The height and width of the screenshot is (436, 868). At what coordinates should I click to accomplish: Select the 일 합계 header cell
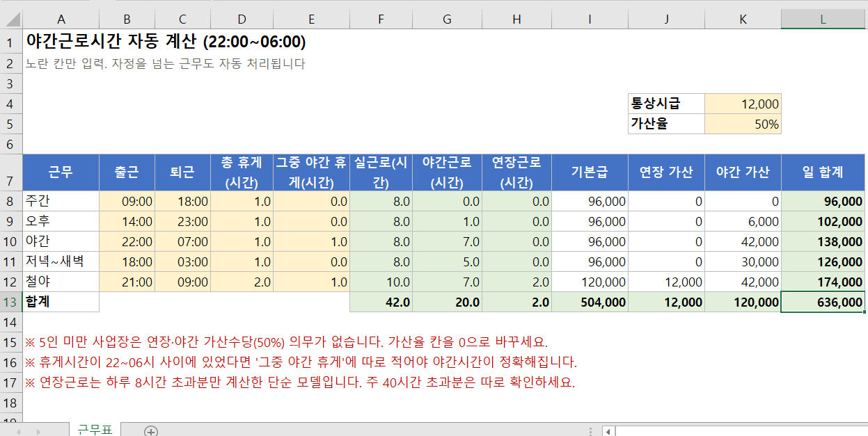click(x=823, y=172)
